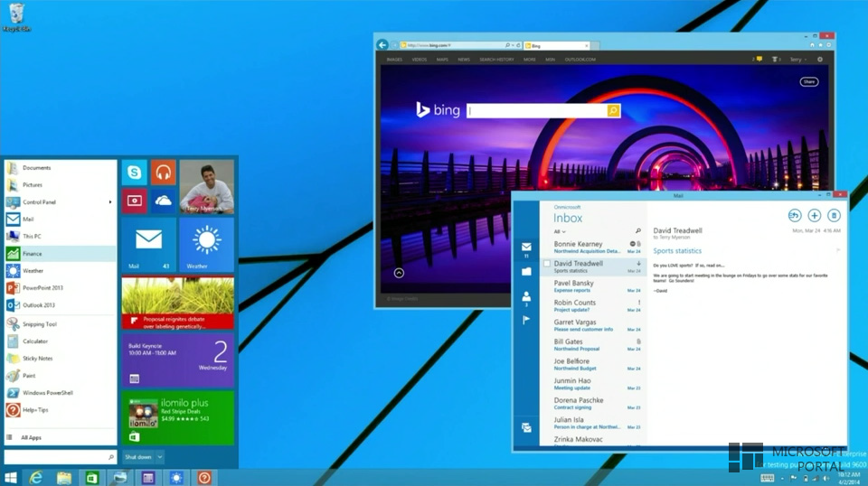
Task: Open the Terry account dropdown on Bing
Action: 797,59
